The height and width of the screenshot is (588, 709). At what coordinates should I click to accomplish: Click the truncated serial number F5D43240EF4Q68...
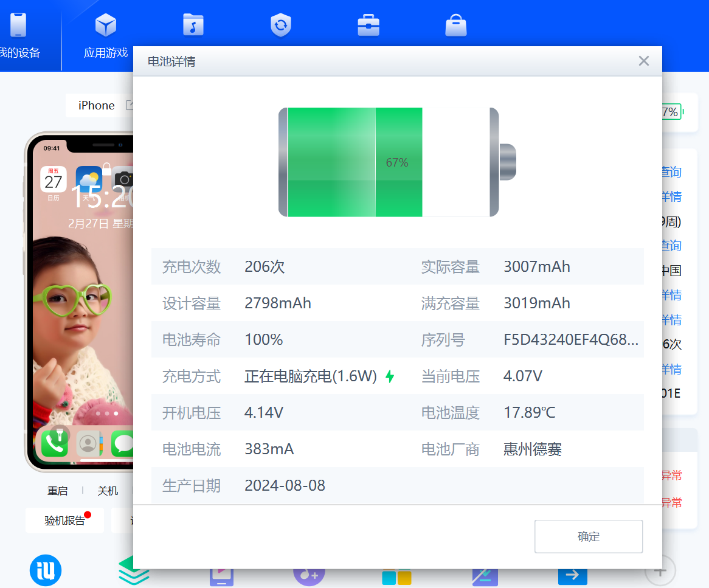[570, 340]
